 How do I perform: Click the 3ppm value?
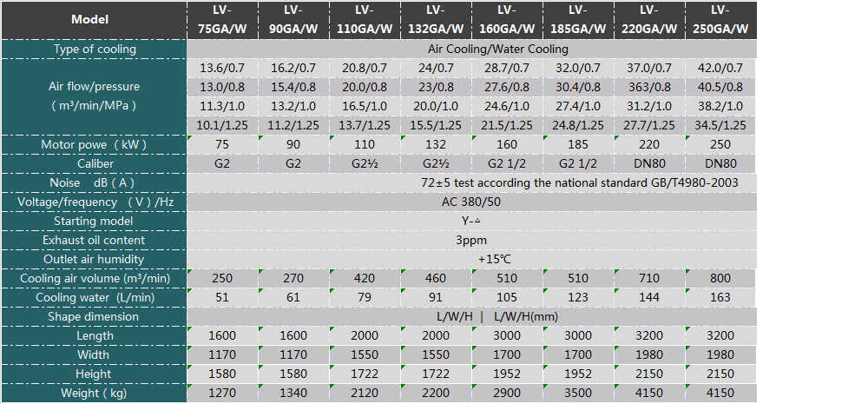click(471, 241)
